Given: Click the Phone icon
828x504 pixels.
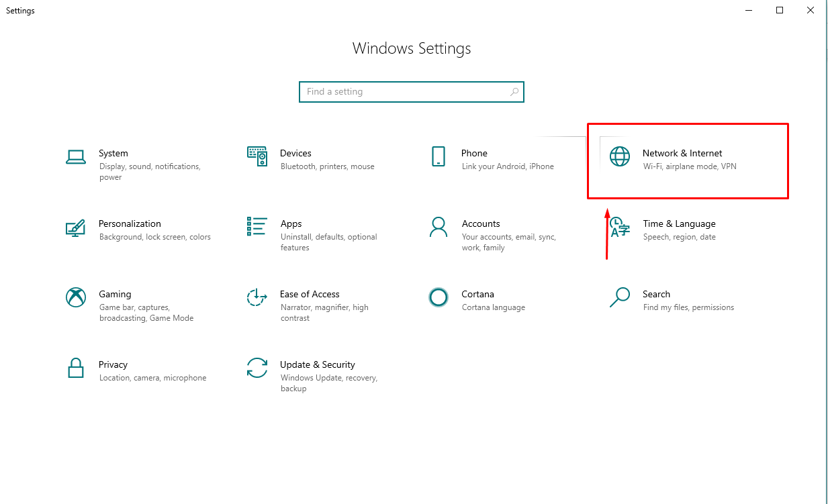Looking at the screenshot, I should [x=438, y=156].
